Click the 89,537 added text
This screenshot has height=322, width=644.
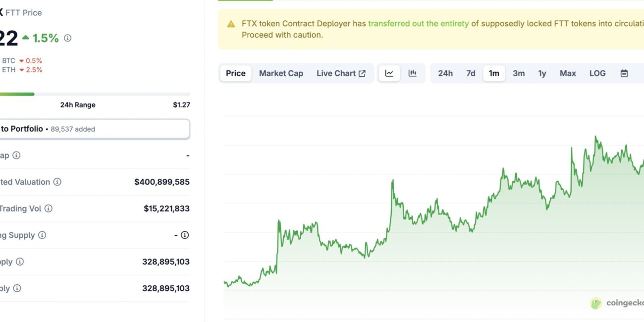tap(73, 129)
